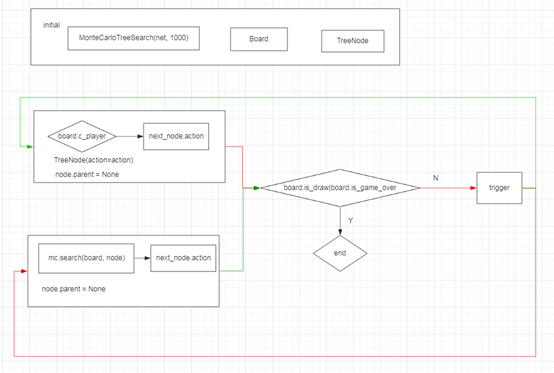Select next_node.action box beside board.c_player
Image resolution: width=554 pixels, height=373 pixels.
(176, 136)
